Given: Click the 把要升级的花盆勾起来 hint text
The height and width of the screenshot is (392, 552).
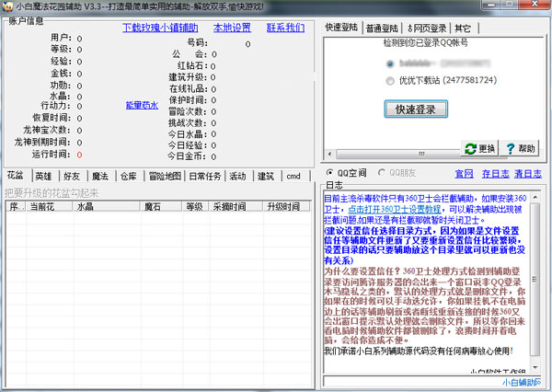Looking at the screenshot, I should pos(52,193).
